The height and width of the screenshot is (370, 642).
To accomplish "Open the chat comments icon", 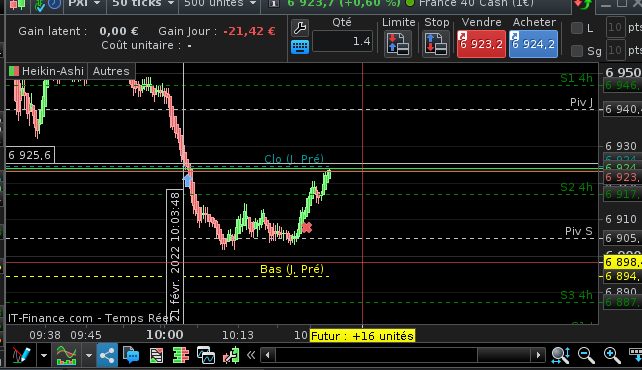I will click(131, 355).
